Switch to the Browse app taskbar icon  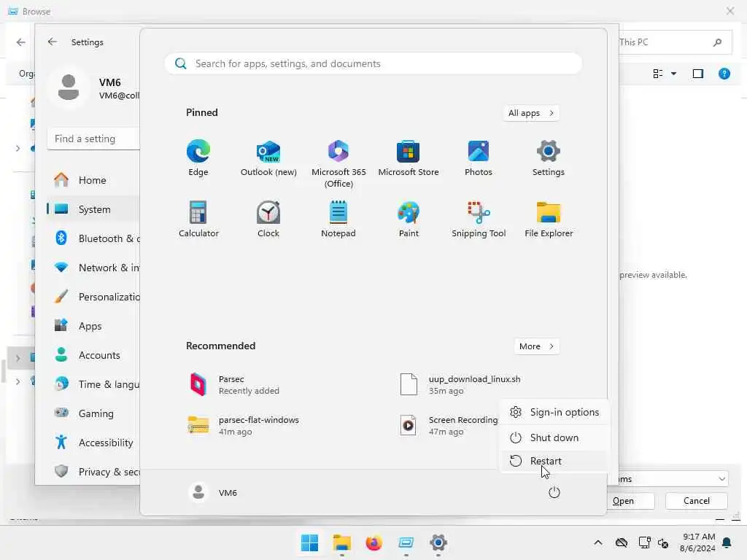(406, 542)
